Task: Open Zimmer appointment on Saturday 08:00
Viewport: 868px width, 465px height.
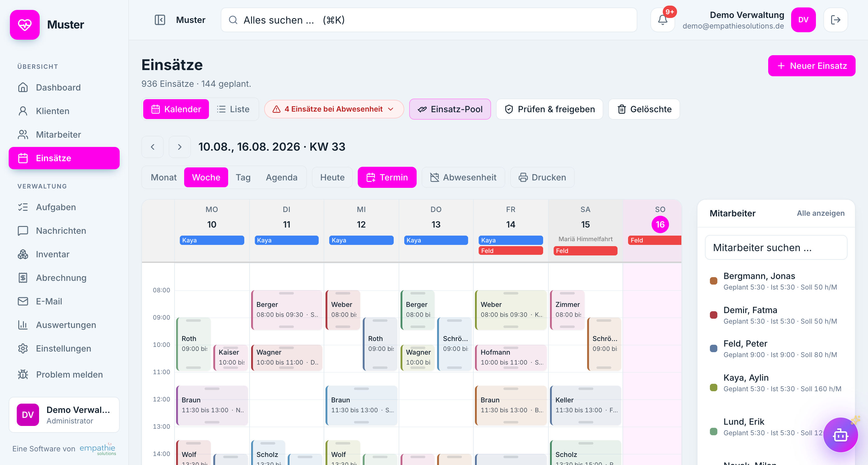Action: (x=567, y=310)
